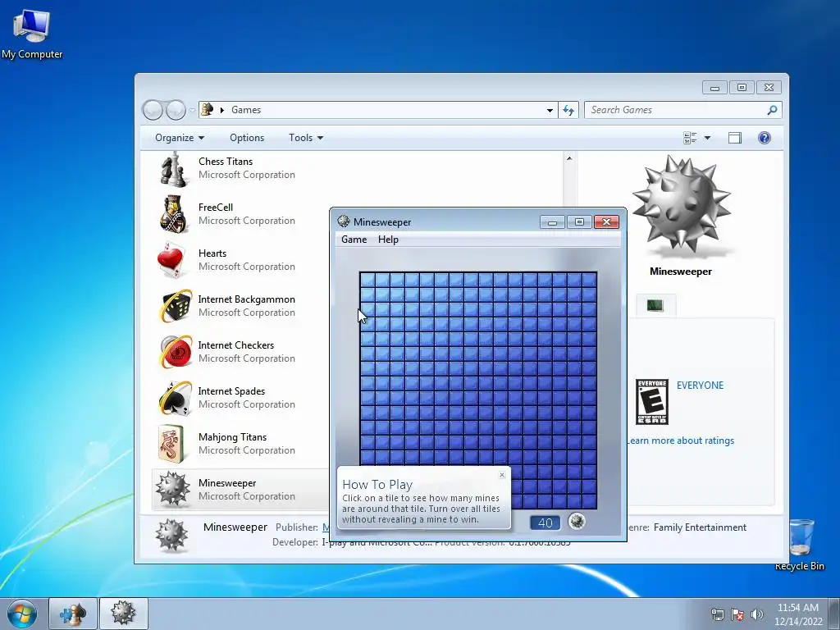
Task: Open the view options dropdown arrow
Action: coord(707,138)
